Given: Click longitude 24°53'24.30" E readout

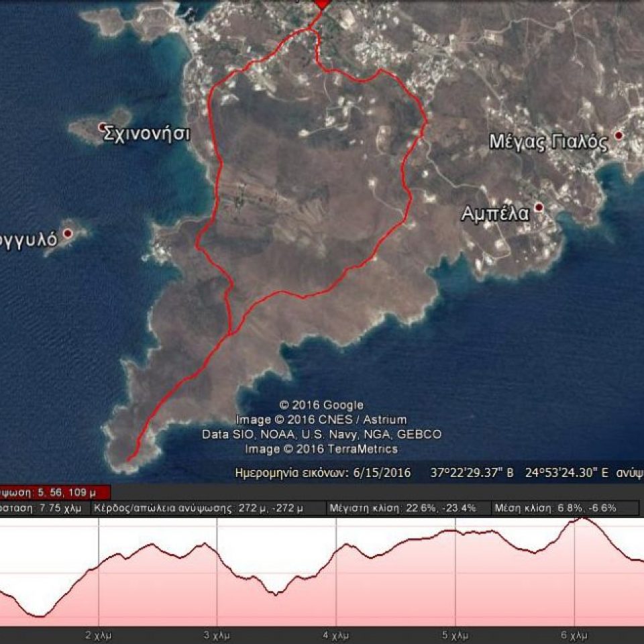Looking at the screenshot, I should 567,473.
